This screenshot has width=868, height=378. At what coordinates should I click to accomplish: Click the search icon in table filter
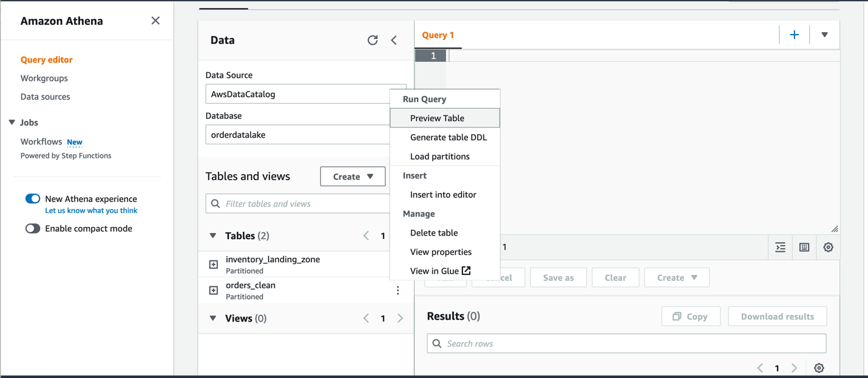click(x=215, y=204)
